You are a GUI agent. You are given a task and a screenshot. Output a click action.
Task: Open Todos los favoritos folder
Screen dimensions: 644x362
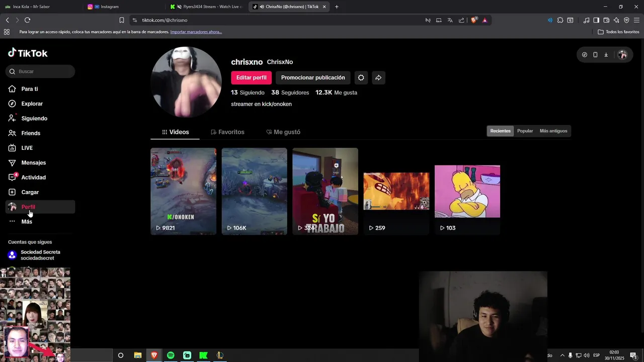pos(618,32)
